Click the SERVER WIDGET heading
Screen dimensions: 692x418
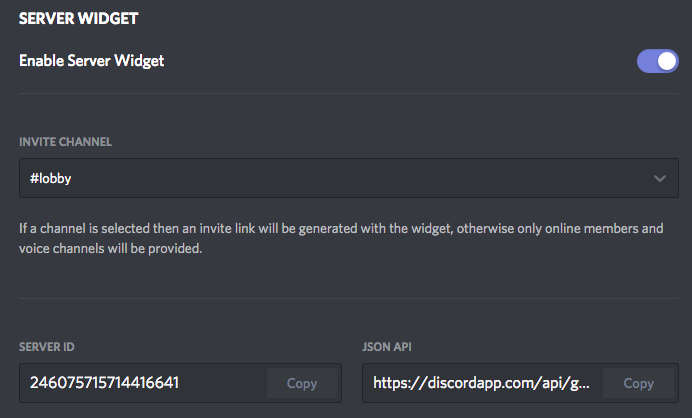point(78,18)
